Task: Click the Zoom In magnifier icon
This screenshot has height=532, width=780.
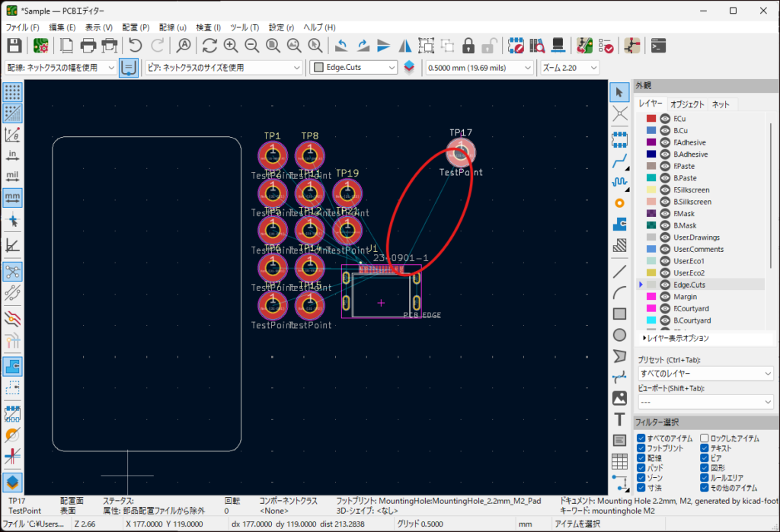Action: tap(231, 45)
